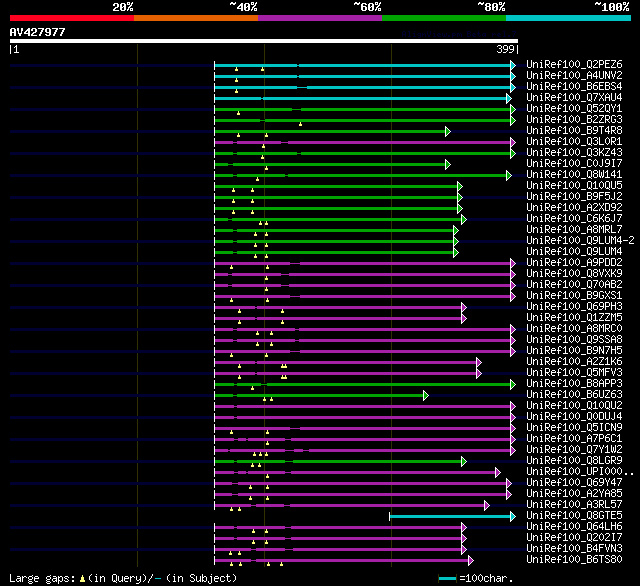Select the UniRef100_Q10QU5 label
The image size is (640, 586).
coord(574,186)
